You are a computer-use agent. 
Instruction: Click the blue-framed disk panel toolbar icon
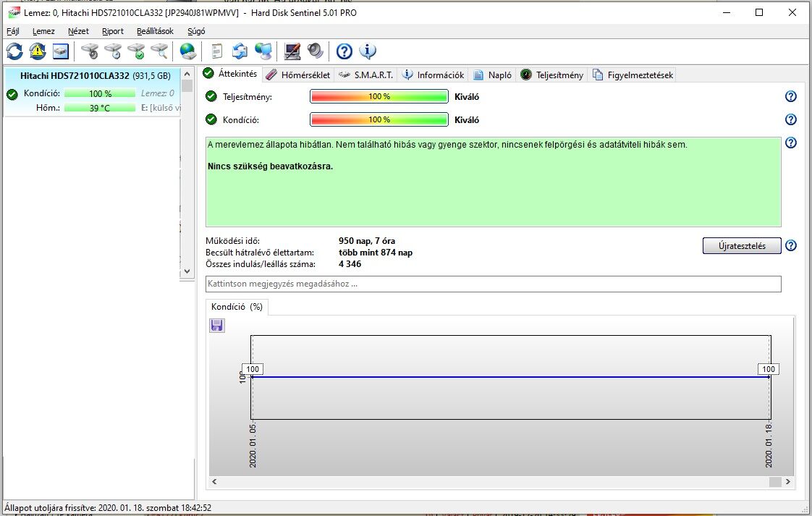click(61, 51)
